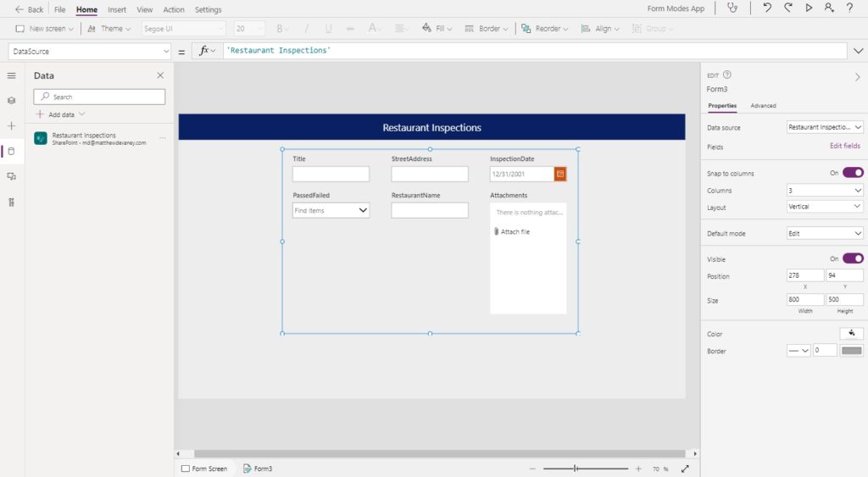Open the PassedFailed Find items dropdown

point(331,210)
